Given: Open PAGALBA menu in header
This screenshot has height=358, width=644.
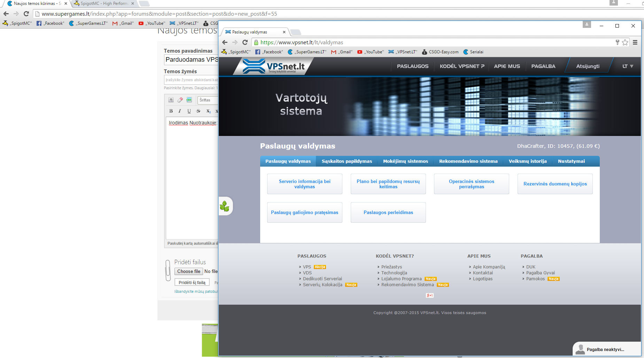Looking at the screenshot, I should coord(543,66).
